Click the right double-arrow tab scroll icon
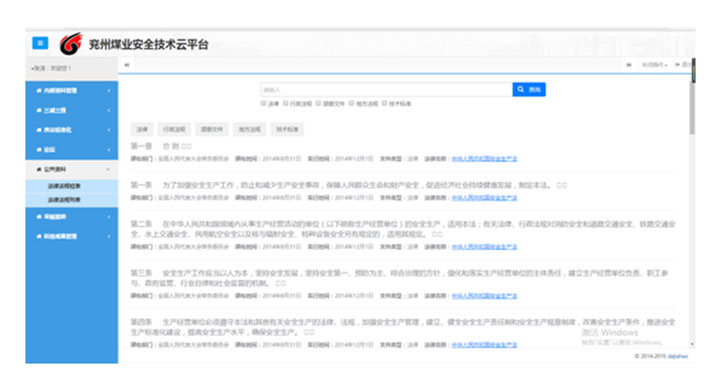Viewport: 720px width, 388px height. pos(629,65)
